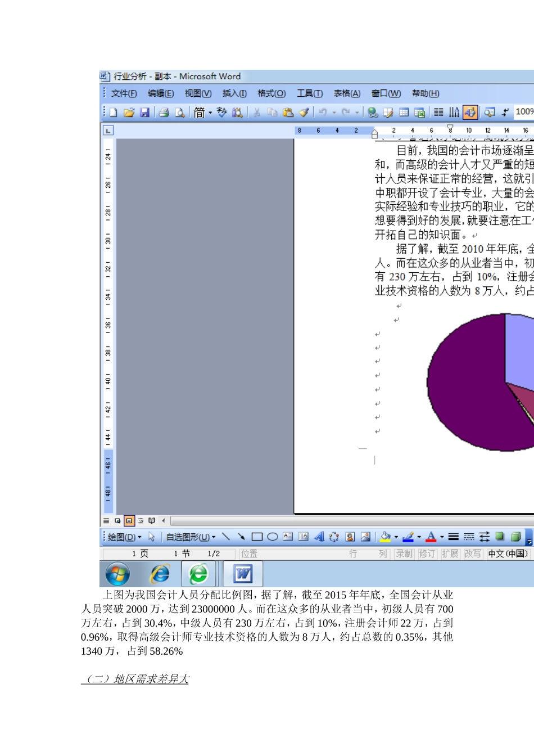Paste from clipboard icon

pyautogui.click(x=288, y=112)
